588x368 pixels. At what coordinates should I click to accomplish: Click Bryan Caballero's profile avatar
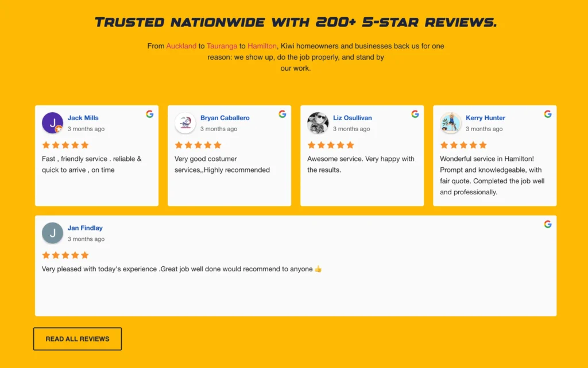[185, 122]
